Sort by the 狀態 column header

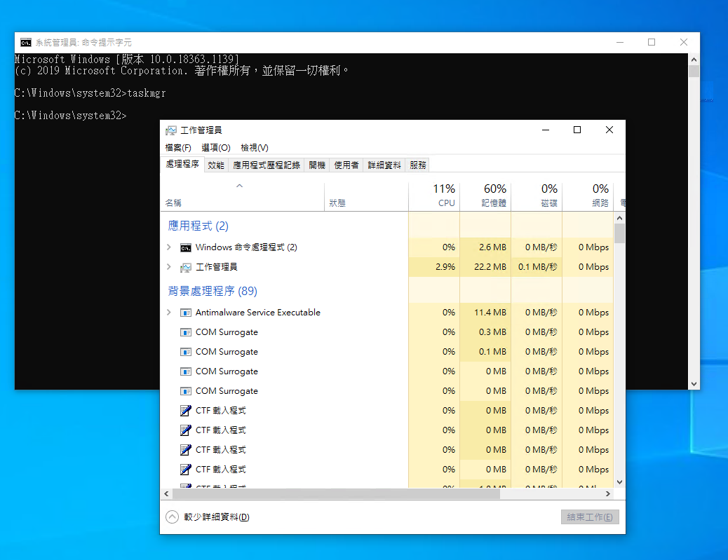point(366,197)
